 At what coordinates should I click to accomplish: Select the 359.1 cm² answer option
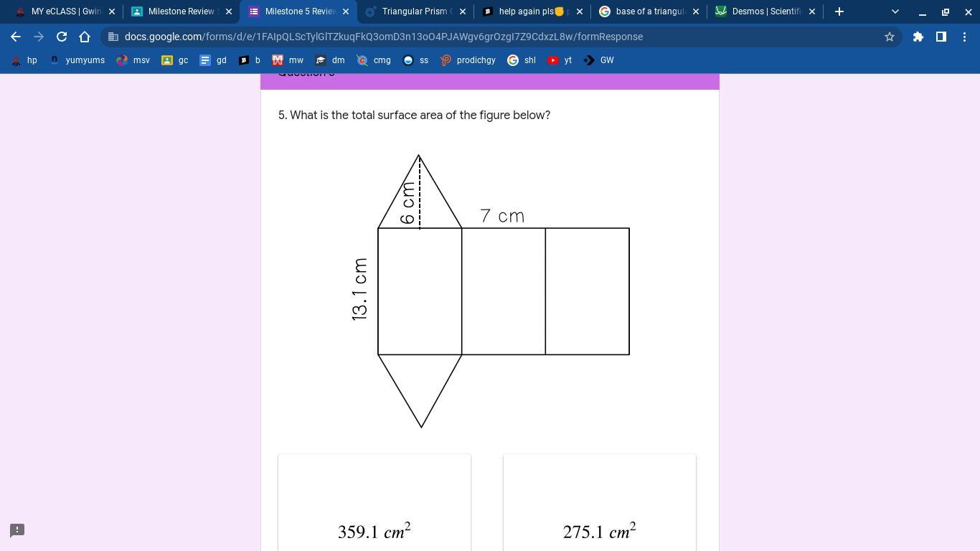(374, 502)
